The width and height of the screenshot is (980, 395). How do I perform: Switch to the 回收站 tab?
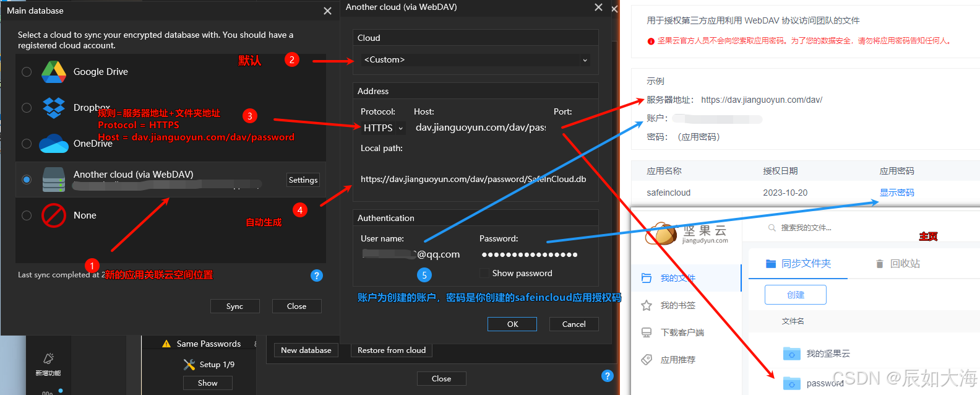(898, 264)
